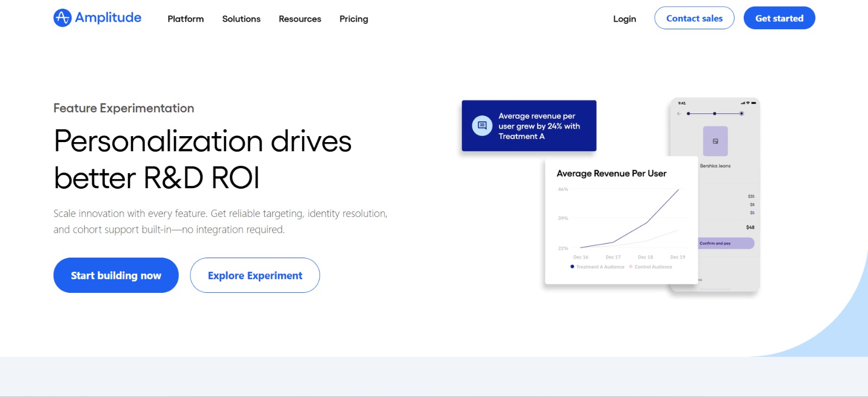868x397 pixels.
Task: Click the Amplitude logo icon
Action: [62, 18]
